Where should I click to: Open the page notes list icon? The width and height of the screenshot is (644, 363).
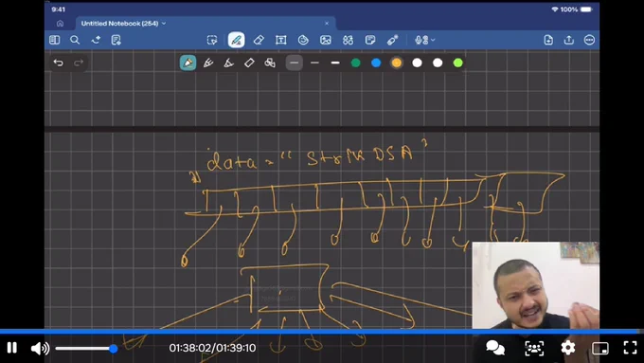pos(116,40)
